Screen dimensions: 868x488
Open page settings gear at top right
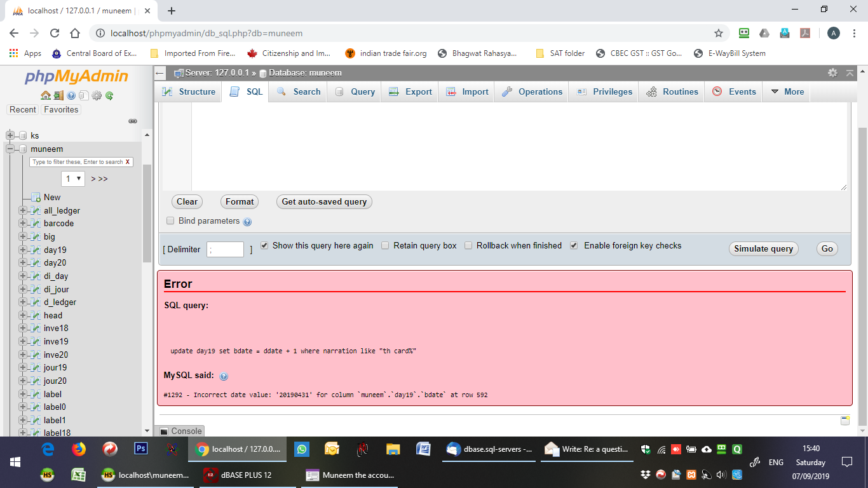coord(832,73)
